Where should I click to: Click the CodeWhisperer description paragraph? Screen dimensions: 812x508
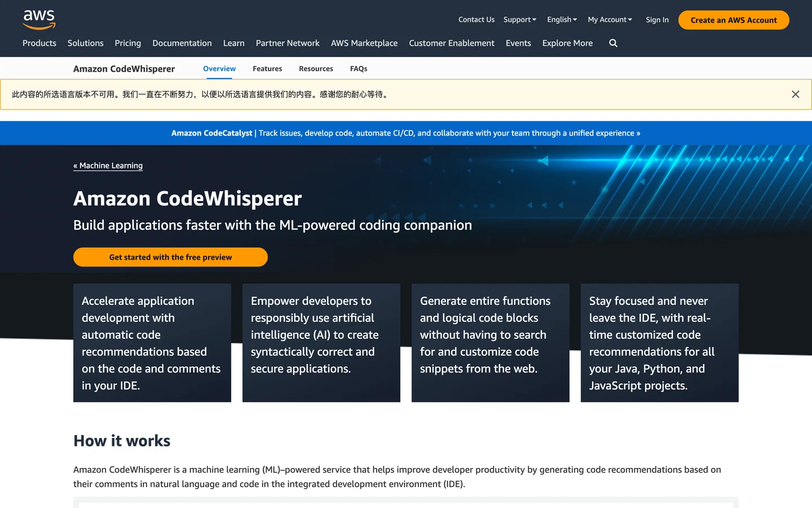pyautogui.click(x=397, y=477)
